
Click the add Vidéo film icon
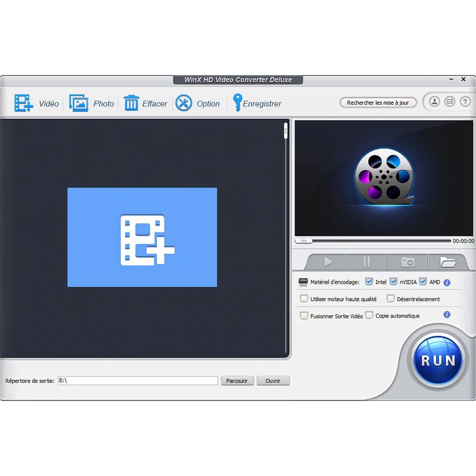[24, 103]
